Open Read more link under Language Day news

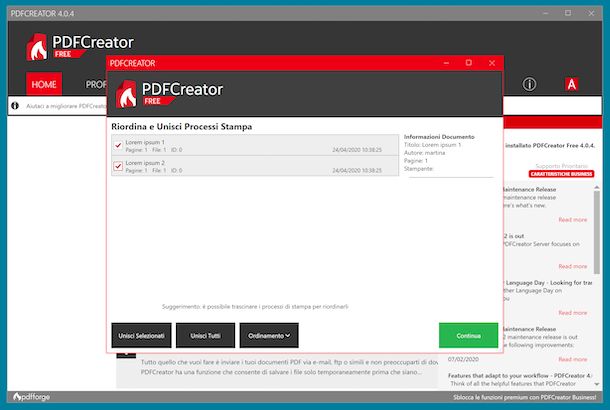pos(573,313)
